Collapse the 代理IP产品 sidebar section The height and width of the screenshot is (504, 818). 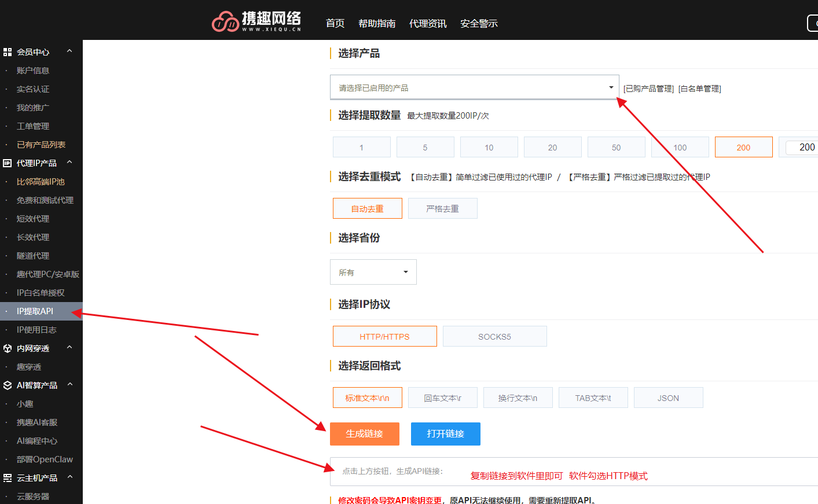pyautogui.click(x=69, y=163)
